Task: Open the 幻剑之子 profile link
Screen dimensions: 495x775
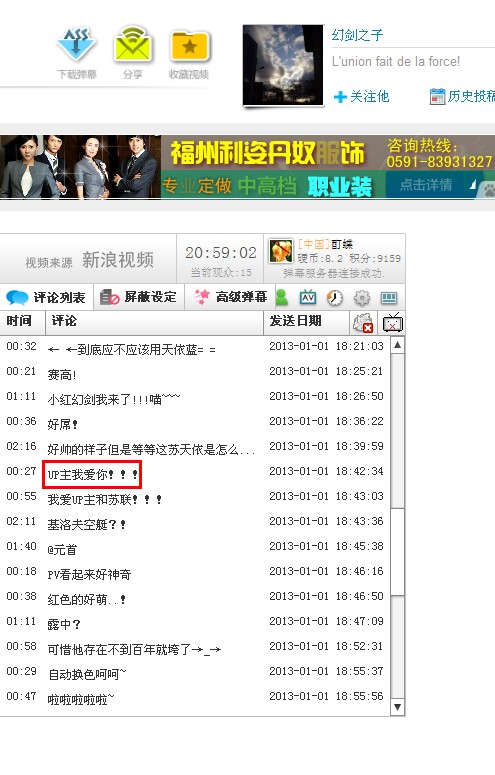Action: click(x=357, y=35)
